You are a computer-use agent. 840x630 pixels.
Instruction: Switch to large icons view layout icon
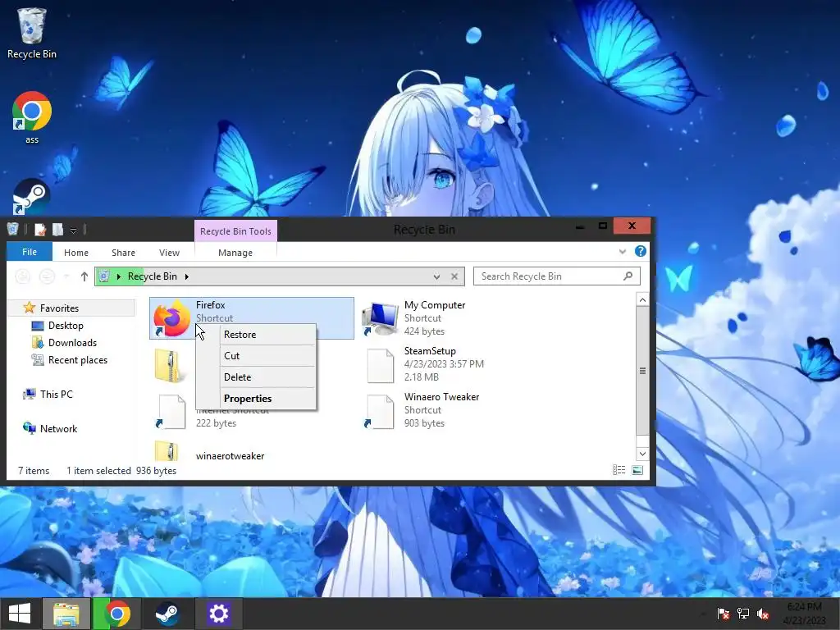637,470
